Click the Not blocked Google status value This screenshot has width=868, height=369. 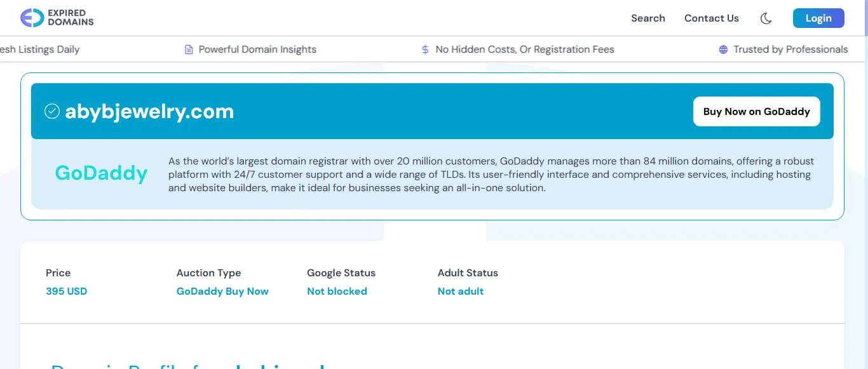point(337,292)
